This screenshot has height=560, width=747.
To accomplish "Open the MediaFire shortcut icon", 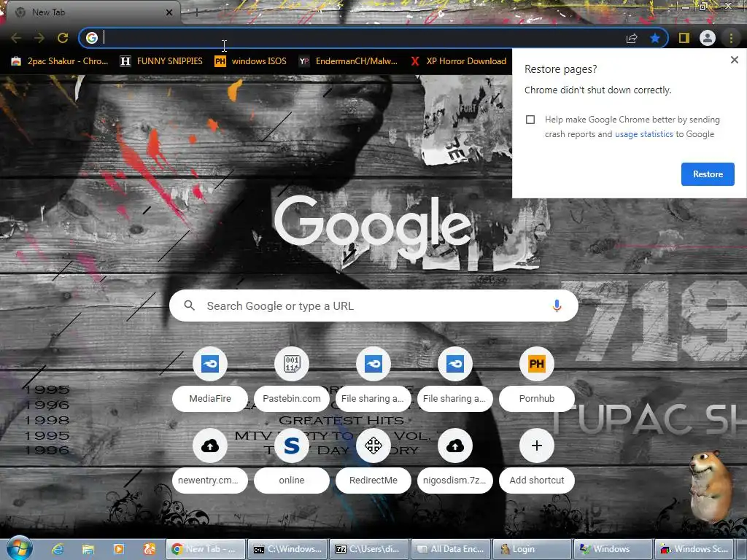I will [210, 364].
